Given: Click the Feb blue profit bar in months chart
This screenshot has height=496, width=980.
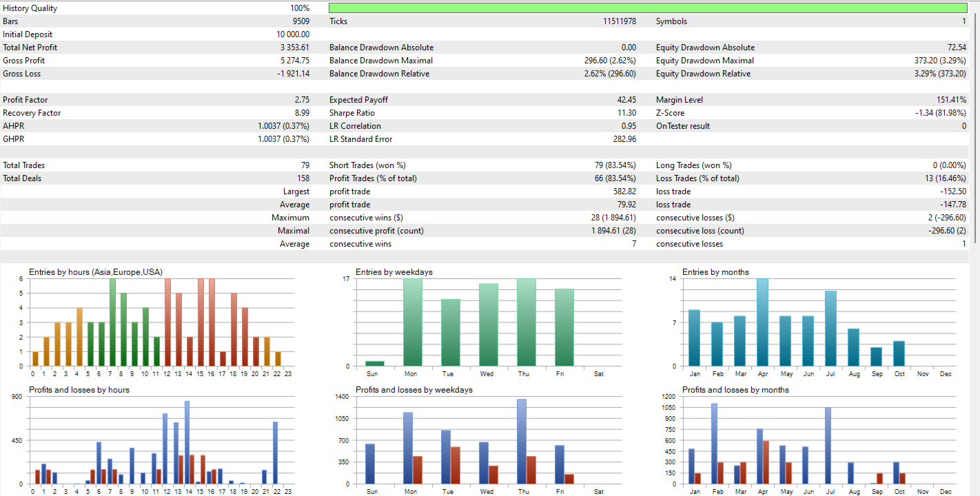Looking at the screenshot, I should pyautogui.click(x=714, y=444).
